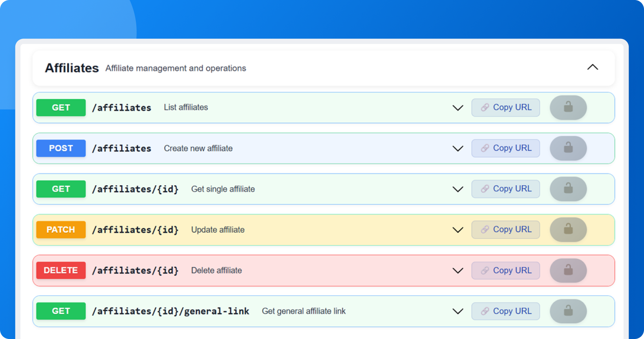Expand the List affiliates endpoint chevron
The height and width of the screenshot is (339, 644).
tap(457, 108)
